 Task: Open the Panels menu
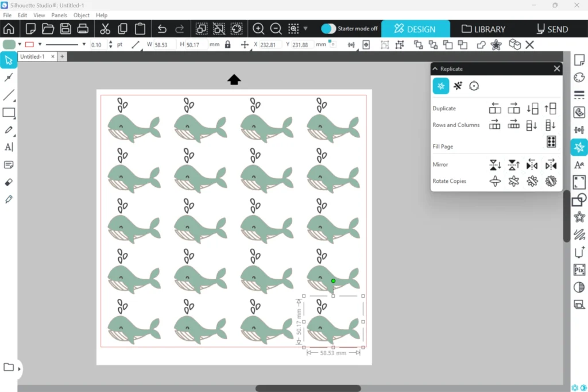pos(59,15)
